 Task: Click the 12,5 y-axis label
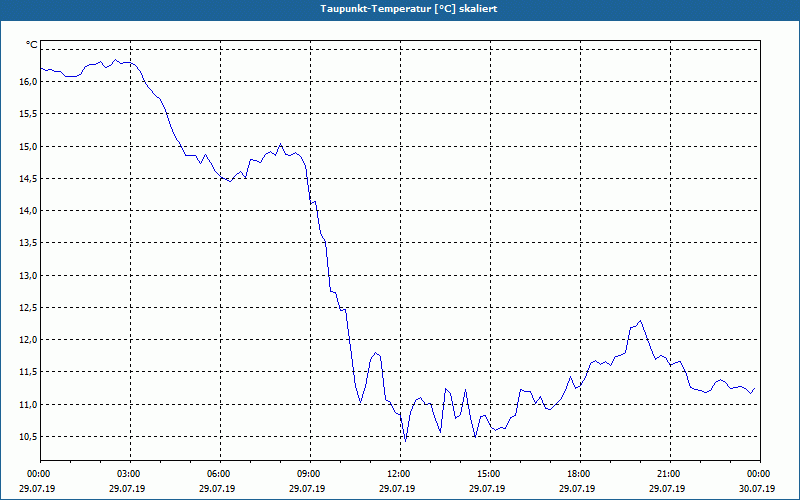click(29, 308)
